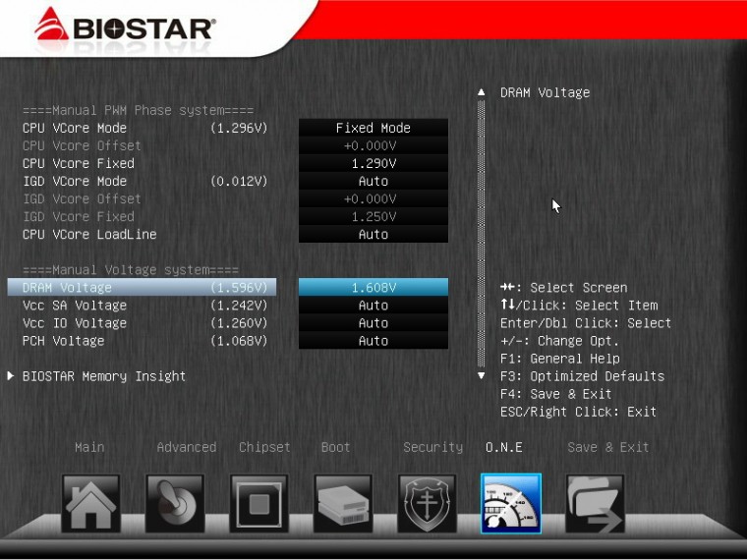The height and width of the screenshot is (560, 747).
Task: Switch to the Advanced tab label
Action: pyautogui.click(x=187, y=447)
